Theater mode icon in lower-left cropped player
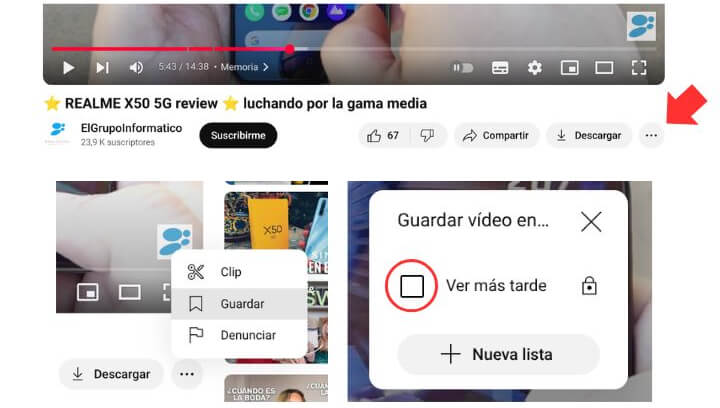 pos(129,292)
